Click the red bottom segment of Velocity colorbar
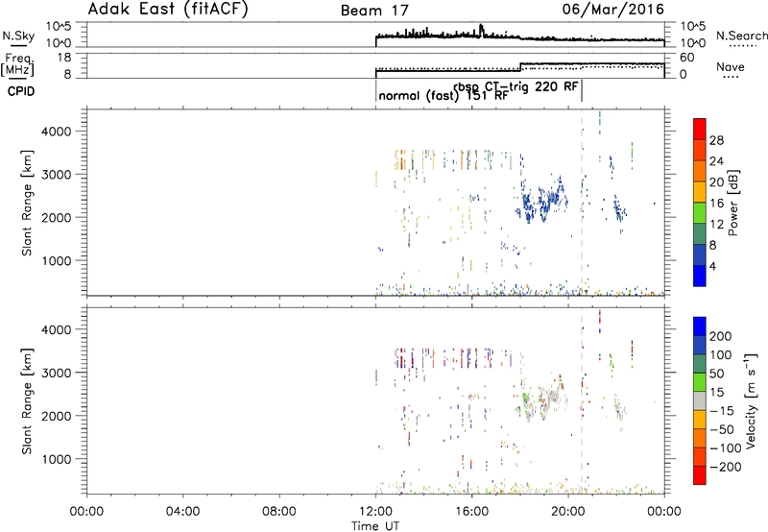 click(700, 475)
